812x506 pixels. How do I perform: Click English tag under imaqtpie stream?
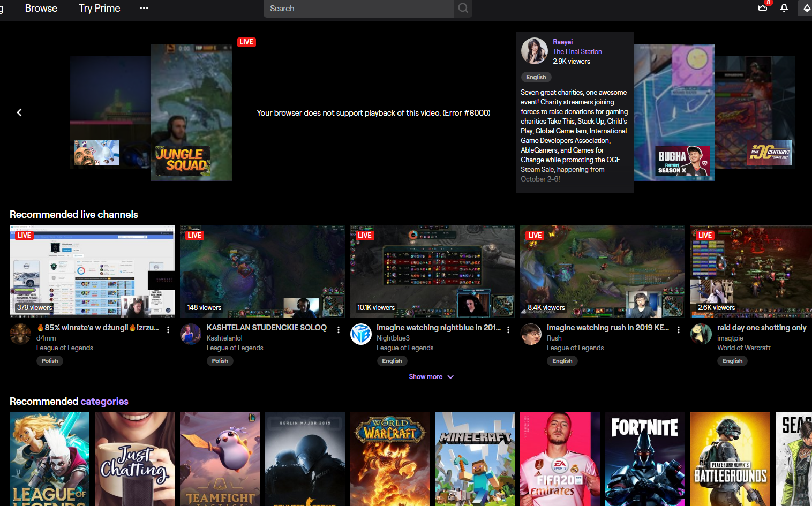point(733,361)
